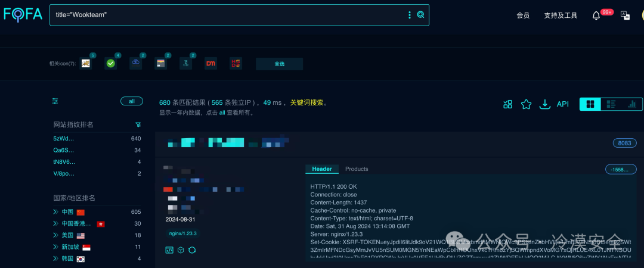This screenshot has height=268, width=644.
Task: Expand the 新加坡 country row chevron
Action: pyautogui.click(x=55, y=247)
